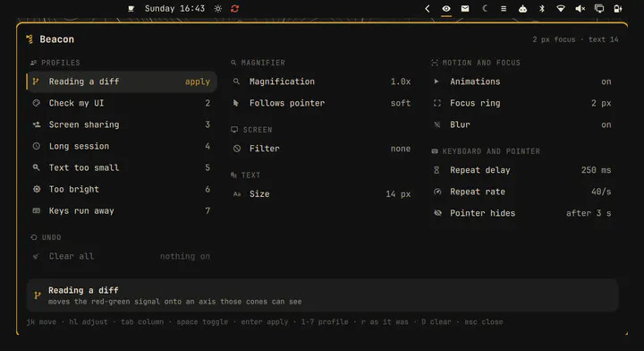The height and width of the screenshot is (351, 644).
Task: Click the Wi-Fi icon in the top bar
Action: click(x=560, y=9)
